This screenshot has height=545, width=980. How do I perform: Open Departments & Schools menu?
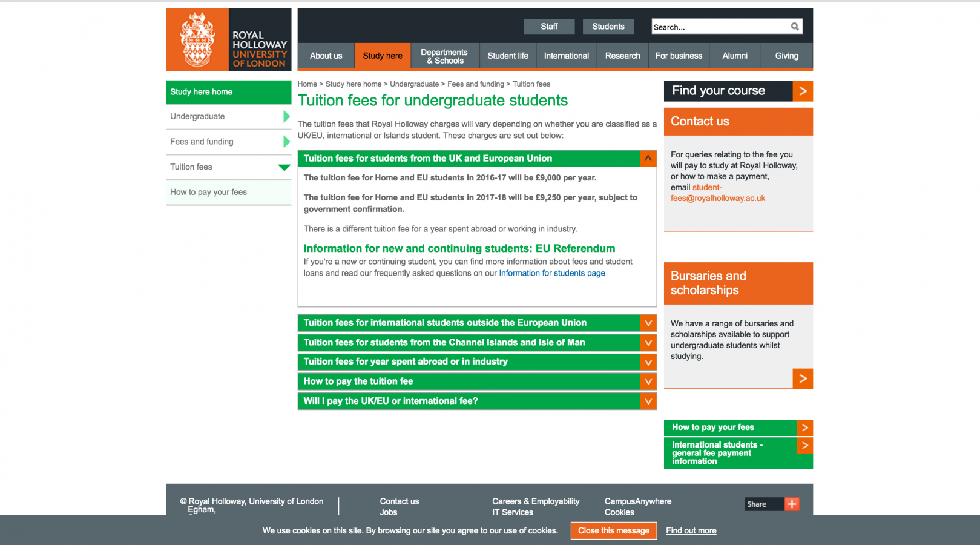click(445, 56)
